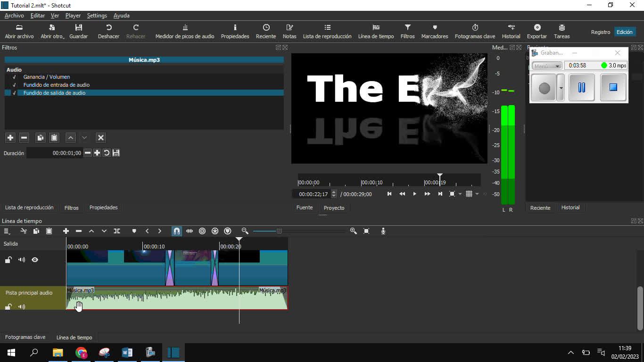Toggle the timeline snapping magnet icon
Screen dimensions: 644x362
click(176, 231)
